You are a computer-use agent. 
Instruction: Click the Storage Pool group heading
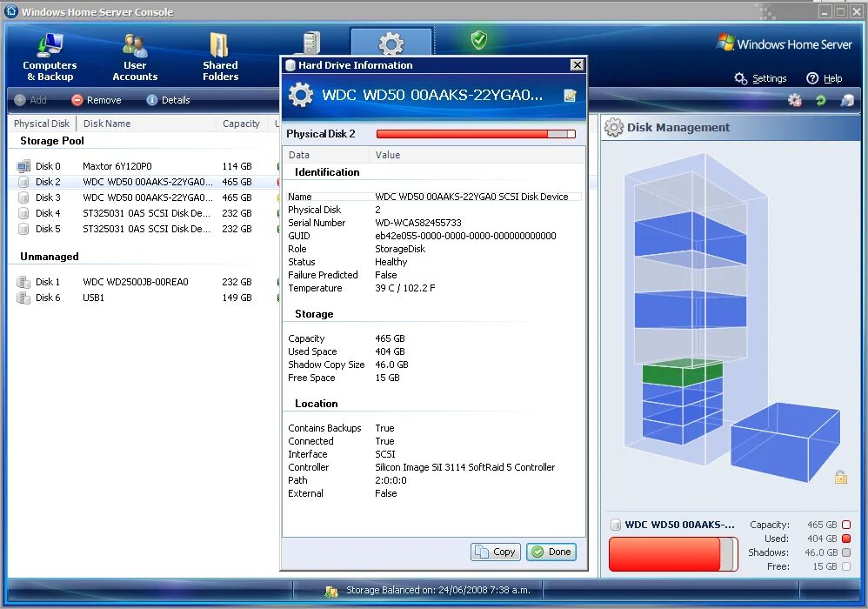[x=52, y=141]
